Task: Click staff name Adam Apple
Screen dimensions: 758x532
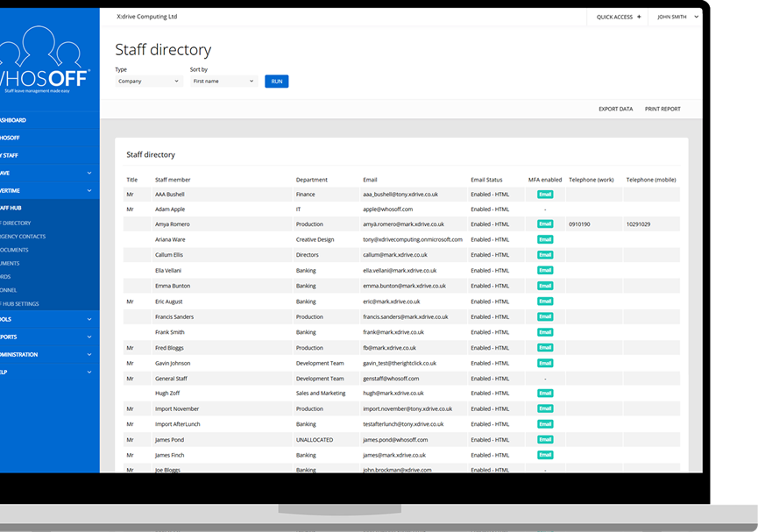Action: (x=170, y=209)
